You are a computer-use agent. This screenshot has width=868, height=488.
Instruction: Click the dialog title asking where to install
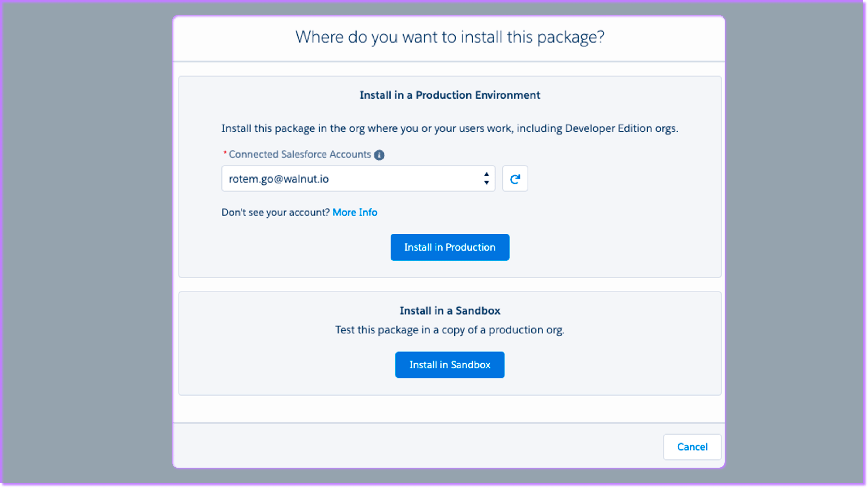click(449, 37)
